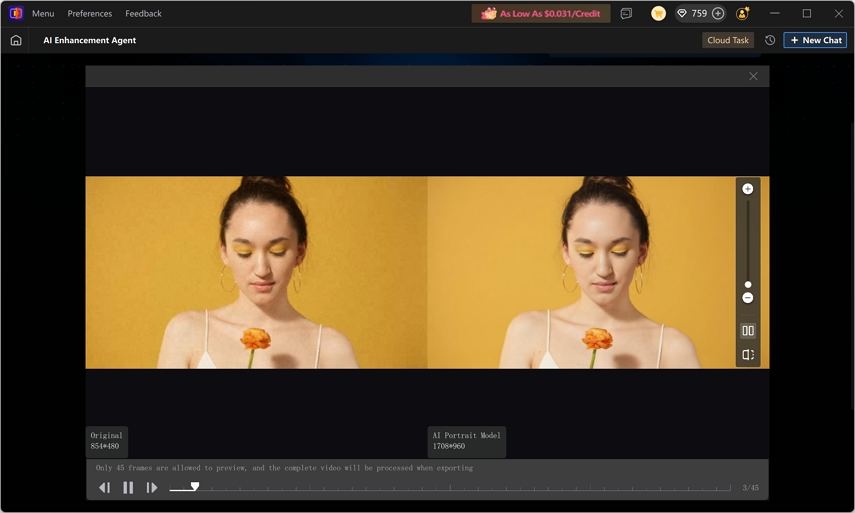Click the app logo icon
This screenshot has height=513, width=855.
(x=16, y=13)
